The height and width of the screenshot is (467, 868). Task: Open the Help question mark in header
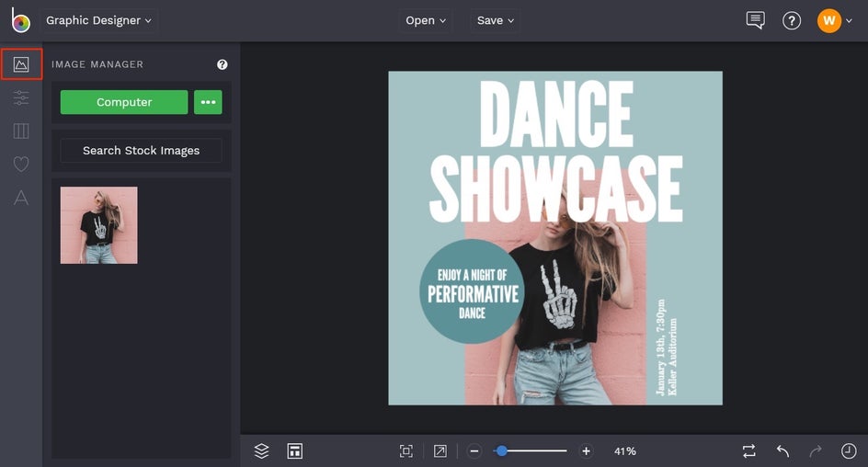coord(792,20)
